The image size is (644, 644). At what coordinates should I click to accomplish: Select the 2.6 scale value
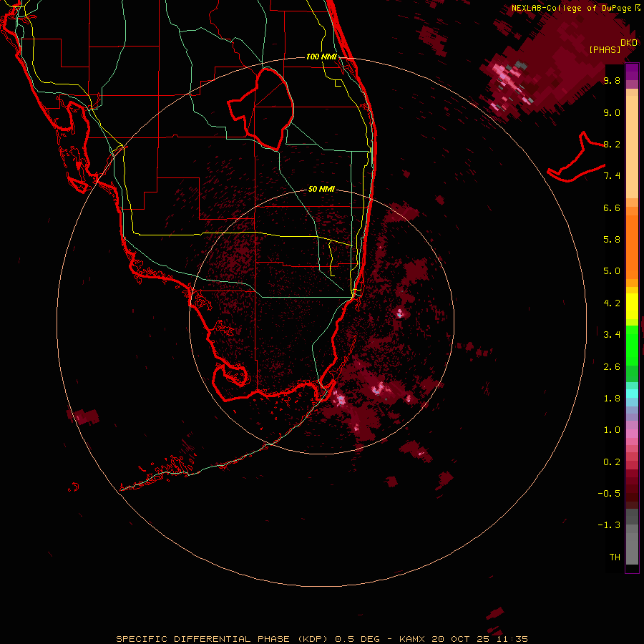(x=612, y=367)
